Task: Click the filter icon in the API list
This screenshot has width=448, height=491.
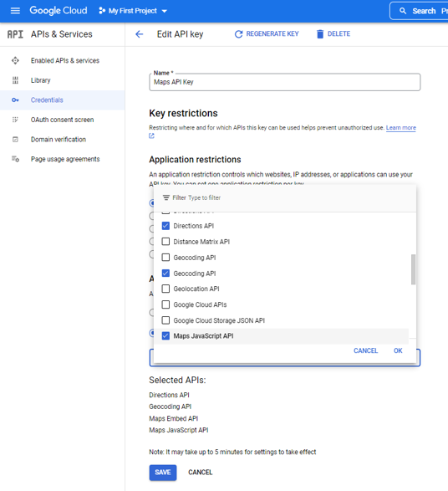Action: pos(166,197)
